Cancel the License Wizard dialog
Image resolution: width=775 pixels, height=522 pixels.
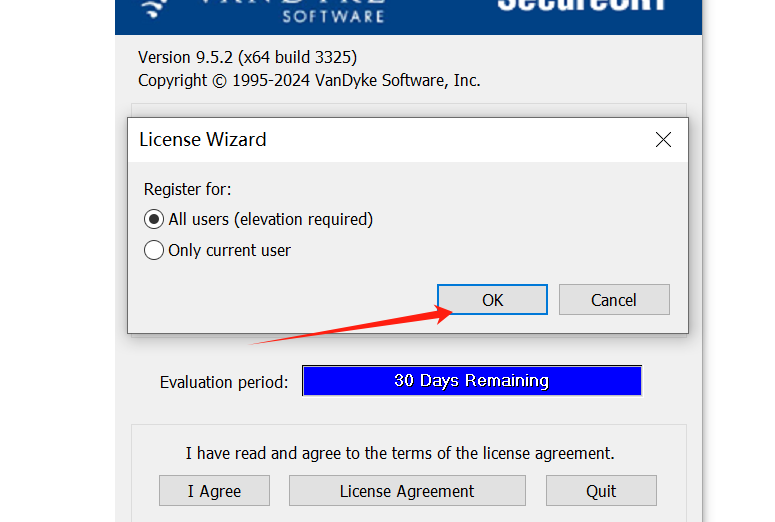[x=614, y=300]
